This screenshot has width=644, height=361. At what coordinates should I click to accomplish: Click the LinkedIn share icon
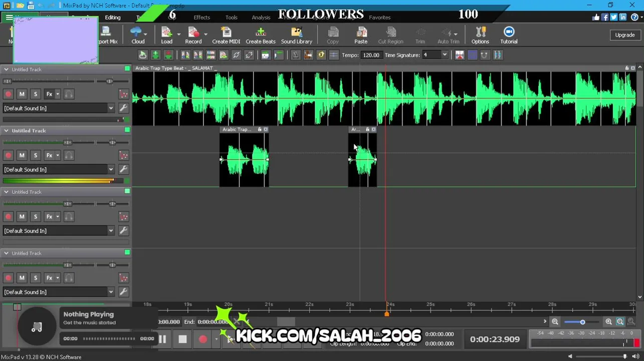pos(622,18)
